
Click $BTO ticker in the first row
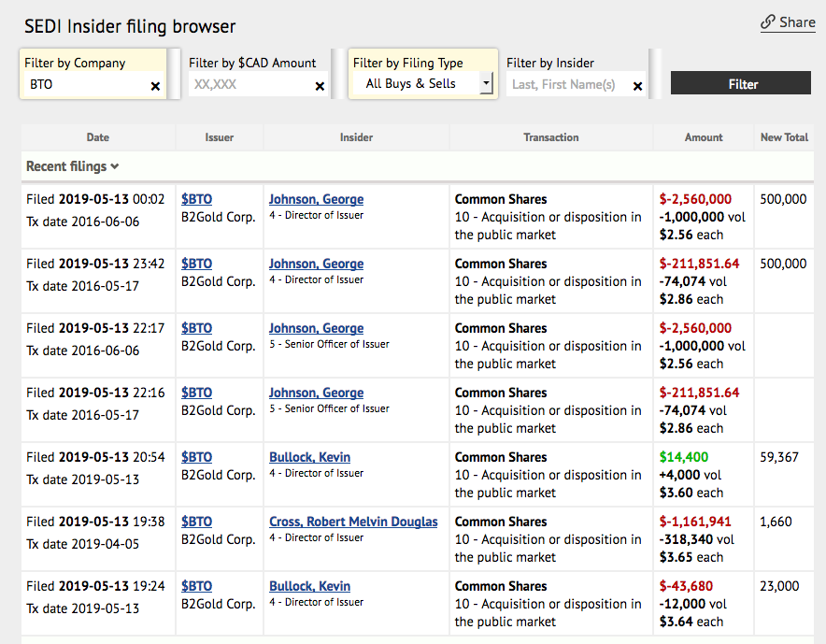[x=196, y=199]
